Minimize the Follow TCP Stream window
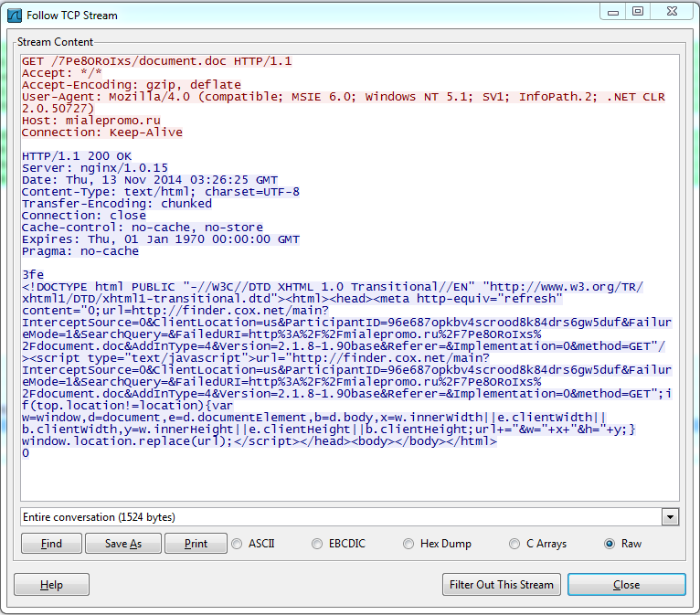 pos(613,12)
